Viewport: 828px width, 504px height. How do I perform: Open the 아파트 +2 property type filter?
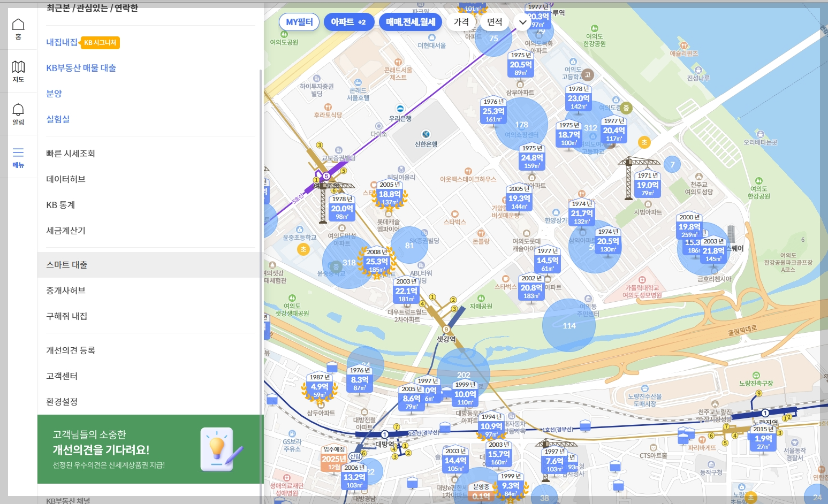348,22
